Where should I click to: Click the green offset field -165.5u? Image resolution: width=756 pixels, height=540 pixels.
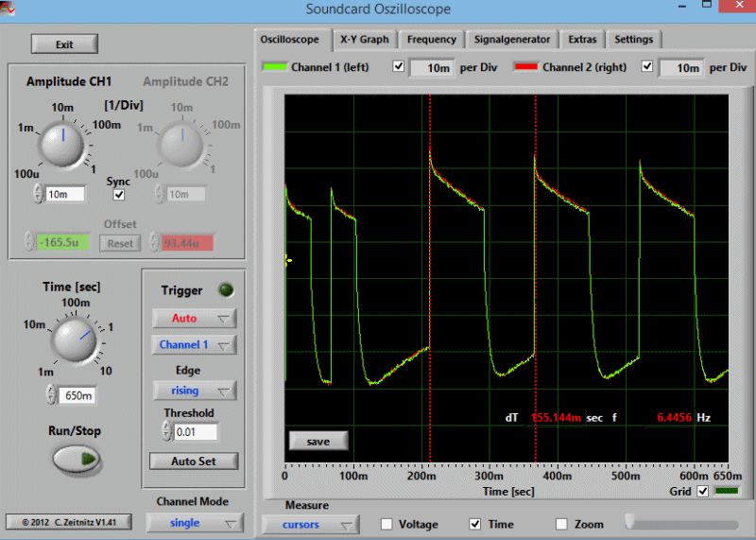[62, 242]
